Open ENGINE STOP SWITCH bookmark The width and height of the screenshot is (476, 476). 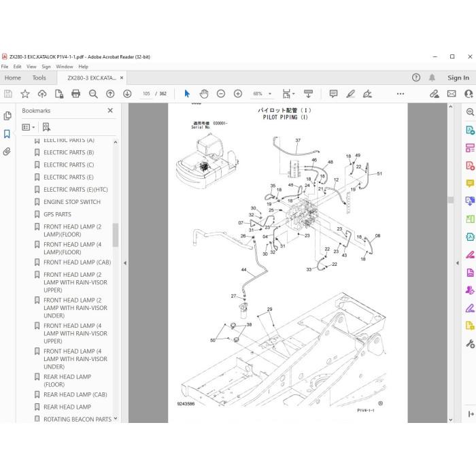[72, 202]
